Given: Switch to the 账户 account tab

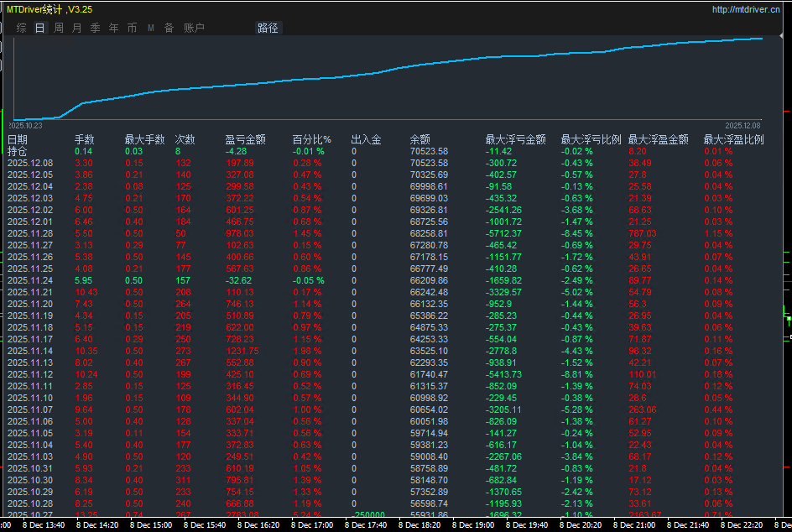Looking at the screenshot, I should pyautogui.click(x=194, y=28).
